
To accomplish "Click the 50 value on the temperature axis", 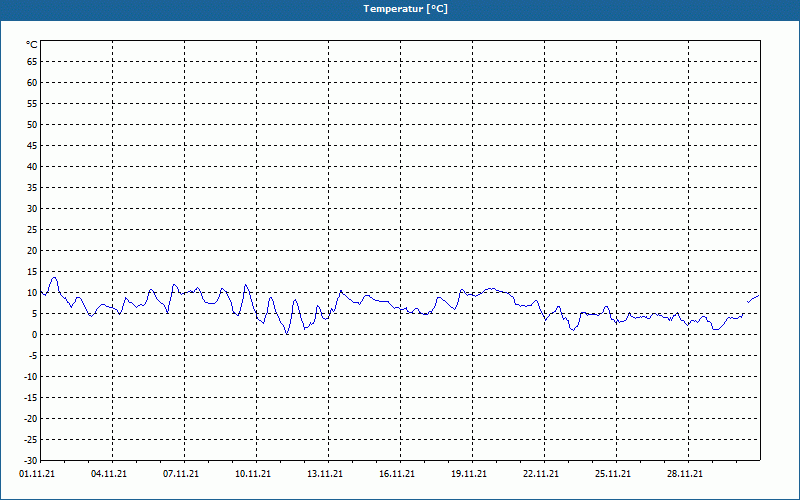I will click(x=32, y=124).
